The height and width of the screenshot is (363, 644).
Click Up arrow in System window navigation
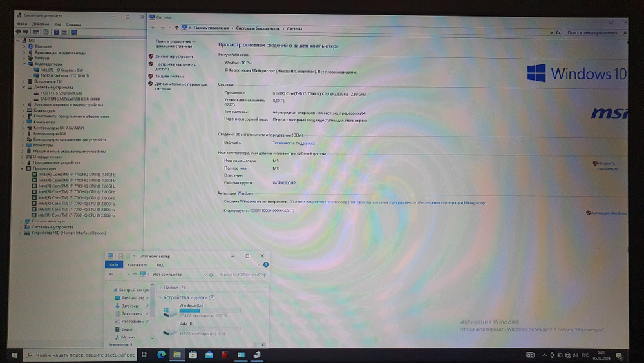tap(176, 28)
